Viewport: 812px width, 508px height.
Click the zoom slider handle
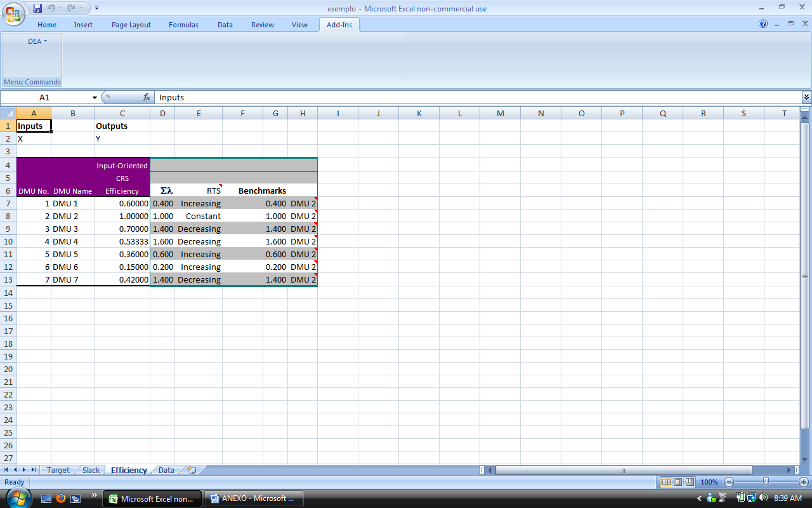pos(766,482)
